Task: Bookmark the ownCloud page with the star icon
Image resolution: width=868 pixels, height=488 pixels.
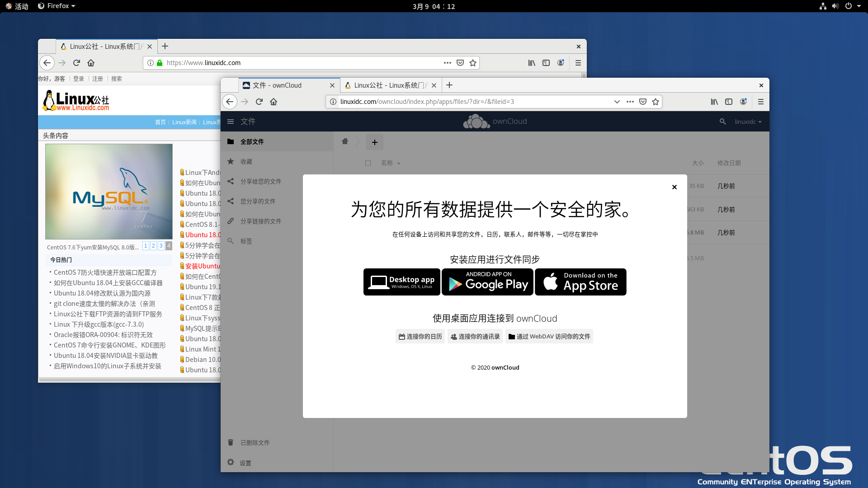Action: 656,102
